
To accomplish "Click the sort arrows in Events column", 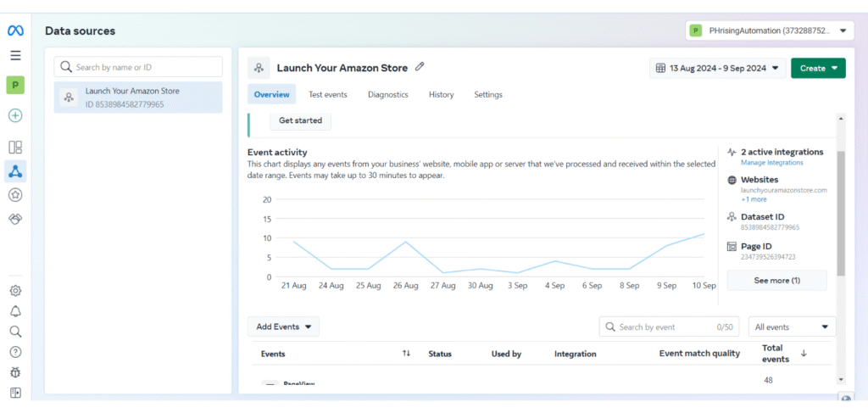I will click(406, 354).
